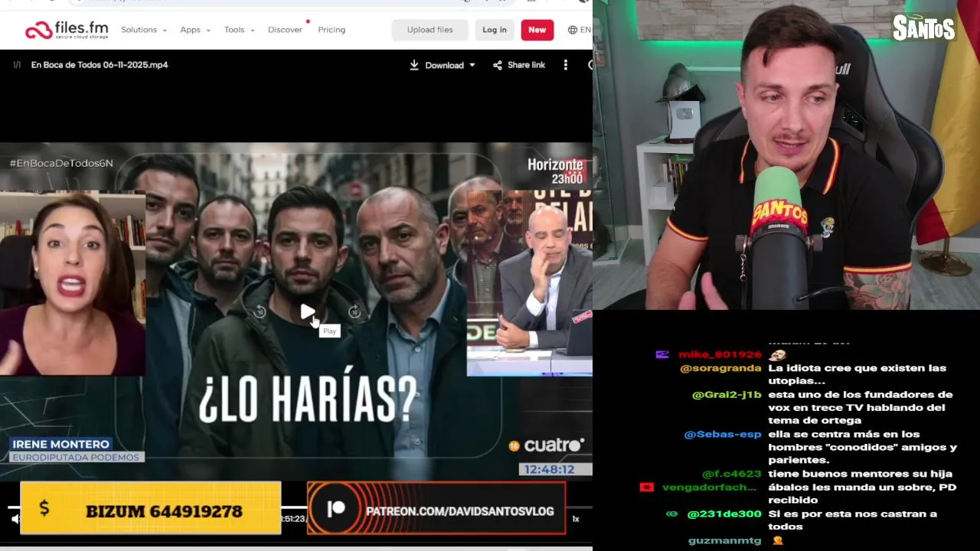Click the @231de300 chat username
The width and height of the screenshot is (980, 551).
pyautogui.click(x=724, y=514)
